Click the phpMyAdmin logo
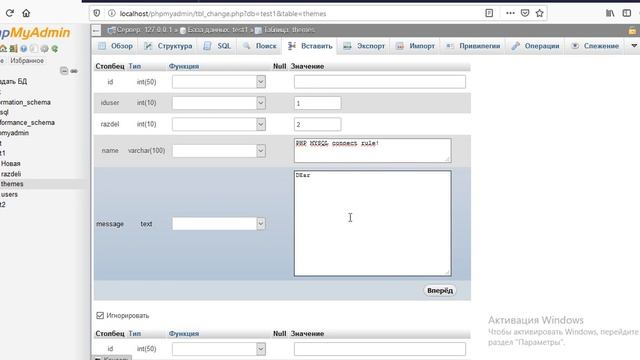Screen dimensions: 640x360 [35, 33]
